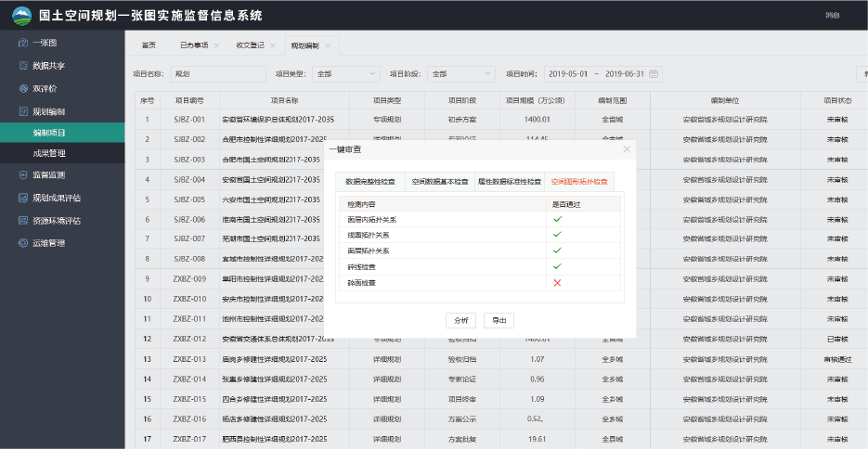Viewport: 868px width, 450px height.
Task: Switch to the 数据完整性检查 tab
Action: (369, 182)
